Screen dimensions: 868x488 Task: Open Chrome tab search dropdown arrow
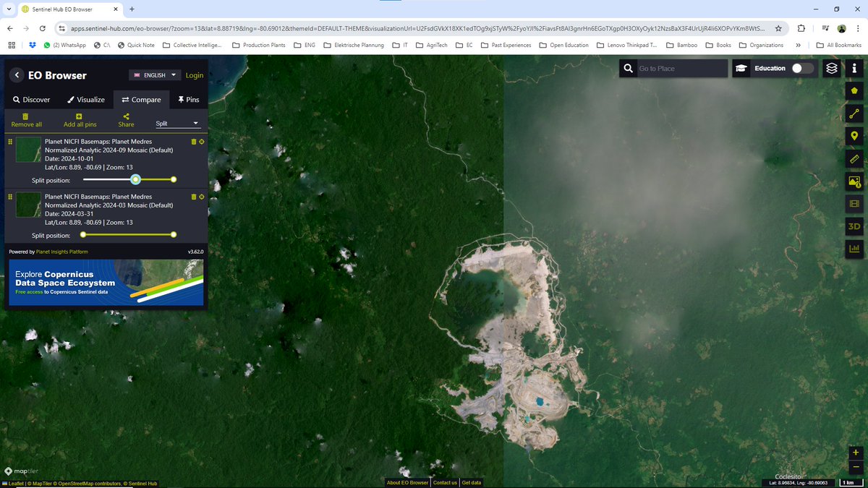[x=9, y=9]
